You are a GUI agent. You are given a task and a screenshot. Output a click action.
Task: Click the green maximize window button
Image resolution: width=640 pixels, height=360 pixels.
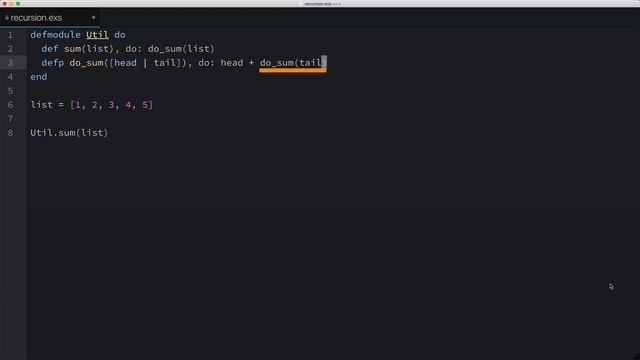coord(18,4)
